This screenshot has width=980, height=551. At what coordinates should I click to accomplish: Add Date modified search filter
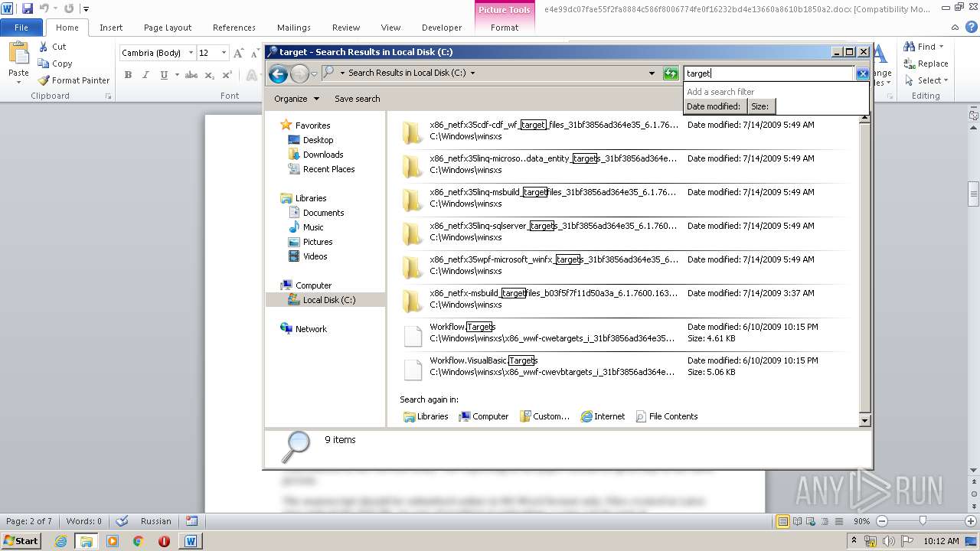tap(714, 106)
